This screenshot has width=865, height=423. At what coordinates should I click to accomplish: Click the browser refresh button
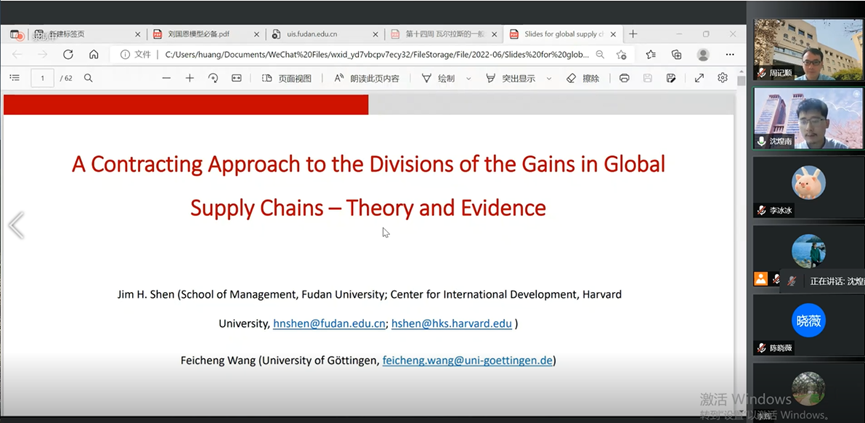(68, 54)
